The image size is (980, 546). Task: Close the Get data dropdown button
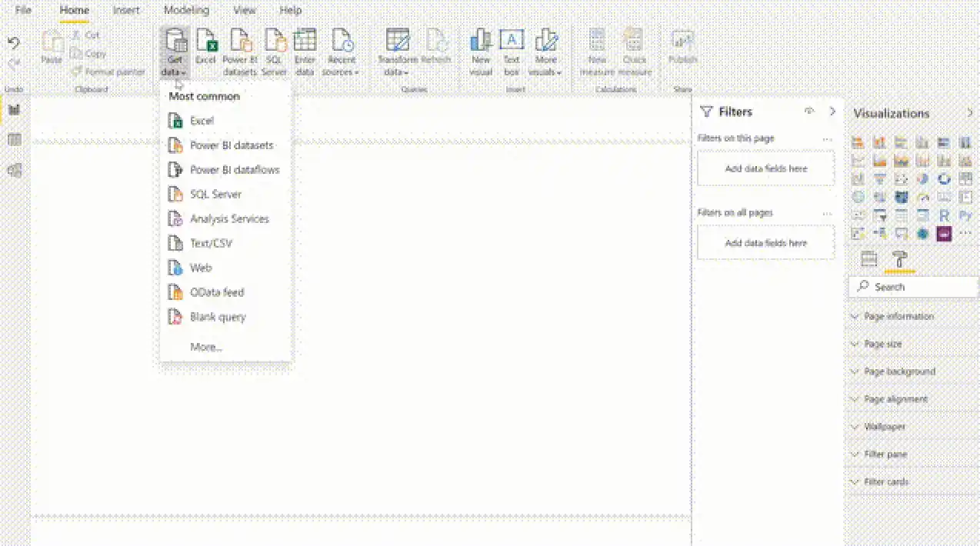pos(175,52)
